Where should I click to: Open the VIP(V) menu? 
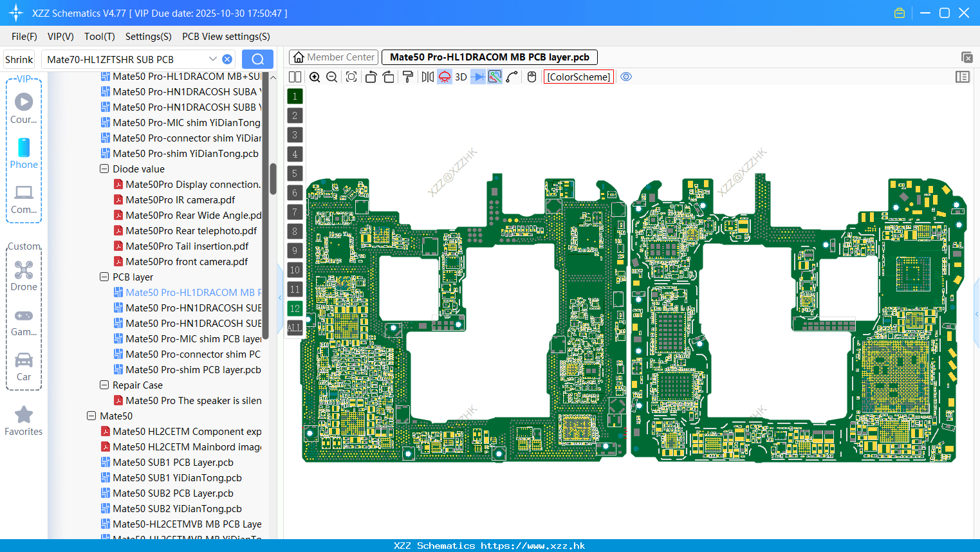[60, 37]
